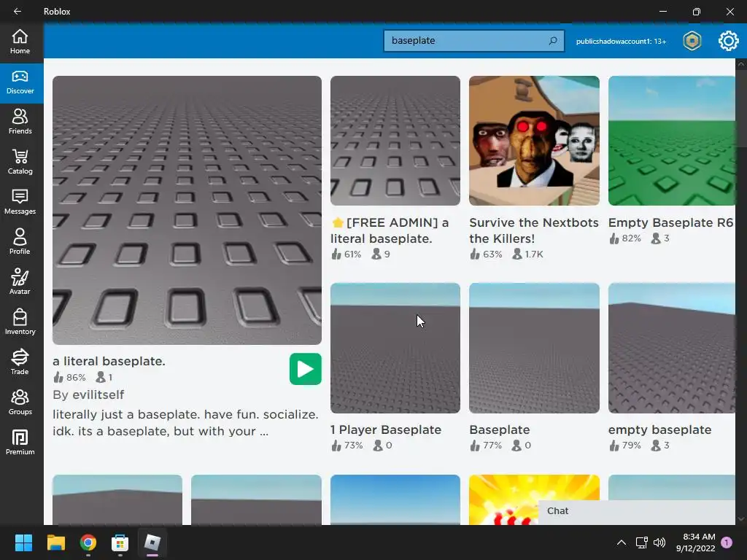Open '1 Player Baseplate' thumbnail
The width and height of the screenshot is (747, 560).
[x=395, y=348]
